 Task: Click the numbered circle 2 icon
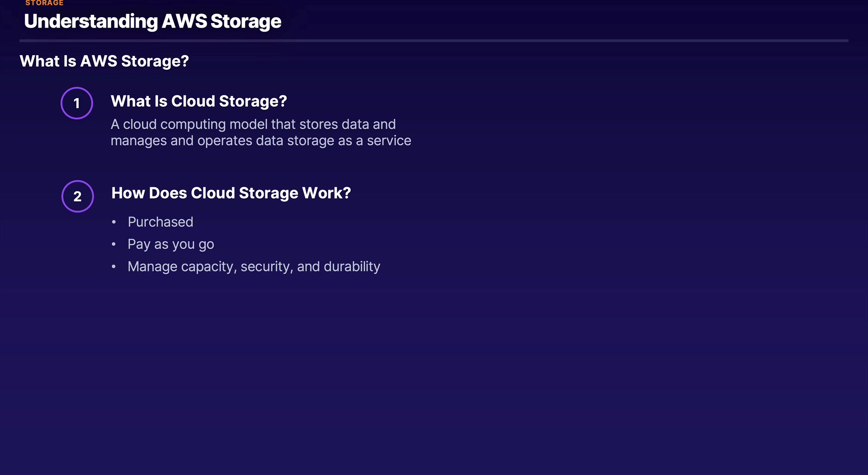click(78, 196)
